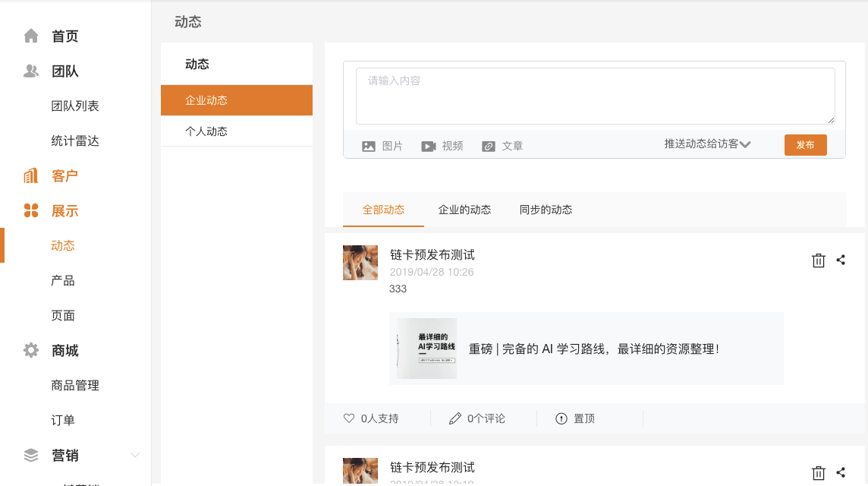
Task: Click the team icon beside 团队
Action: (x=31, y=71)
